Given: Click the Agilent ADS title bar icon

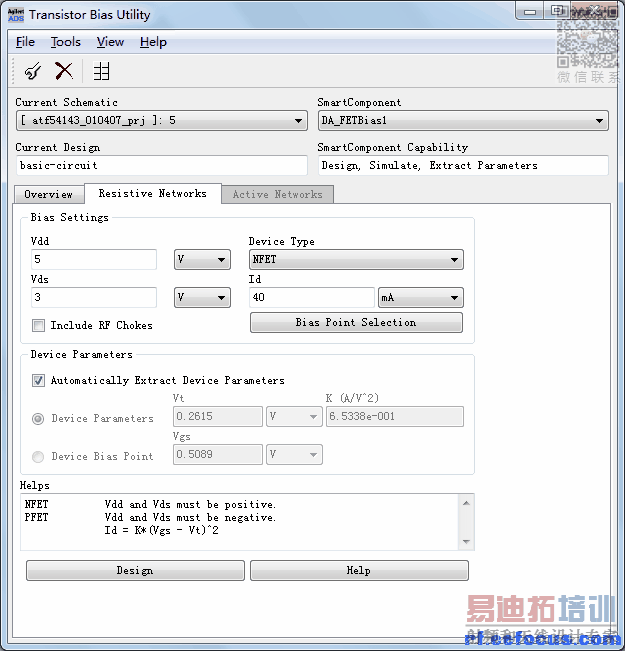Looking at the screenshot, I should (16, 15).
